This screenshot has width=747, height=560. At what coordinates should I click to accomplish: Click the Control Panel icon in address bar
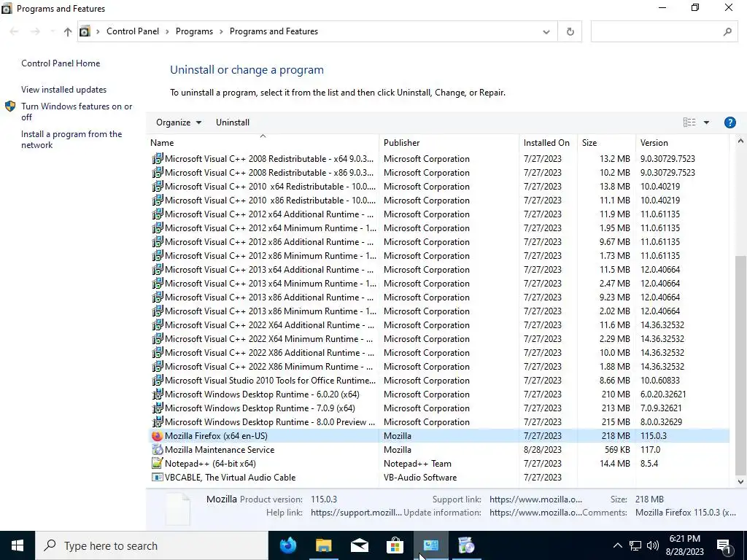(85, 31)
